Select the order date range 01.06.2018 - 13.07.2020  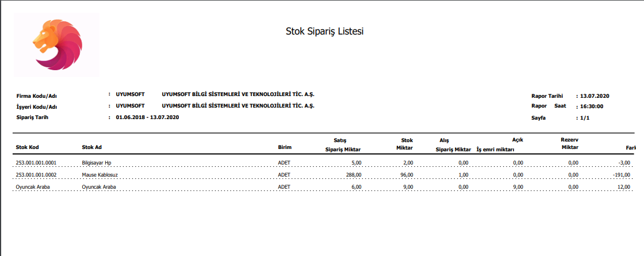[148, 117]
